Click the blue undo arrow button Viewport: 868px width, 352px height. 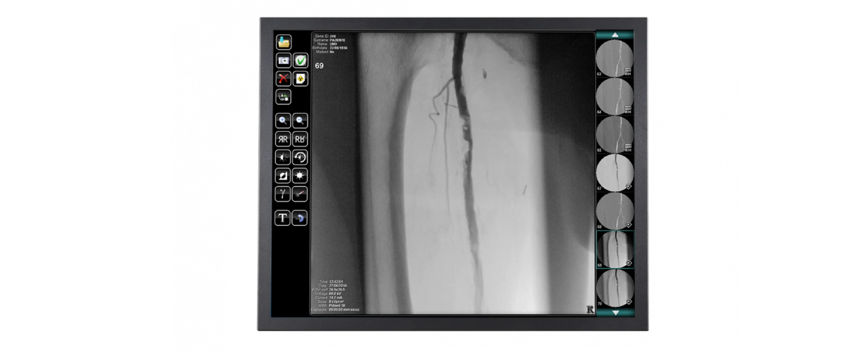tap(299, 218)
